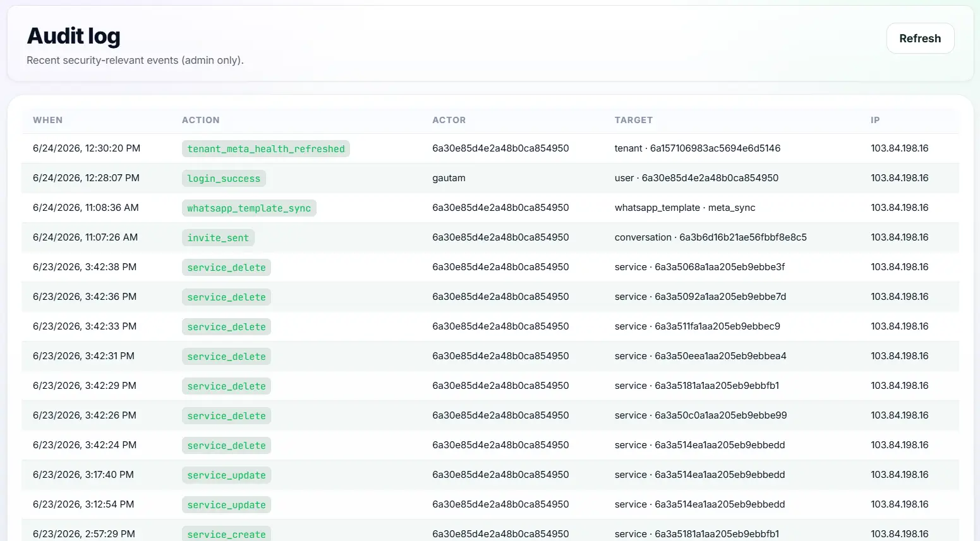Click the invite_sent action tag
Screen dimensions: 980x541
(218, 238)
